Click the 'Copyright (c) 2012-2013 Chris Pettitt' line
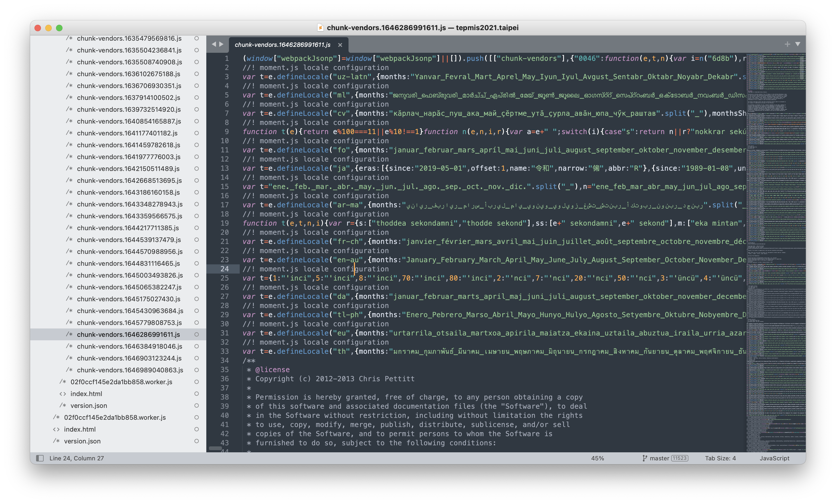Viewport: 836px width, 504px height. click(335, 379)
